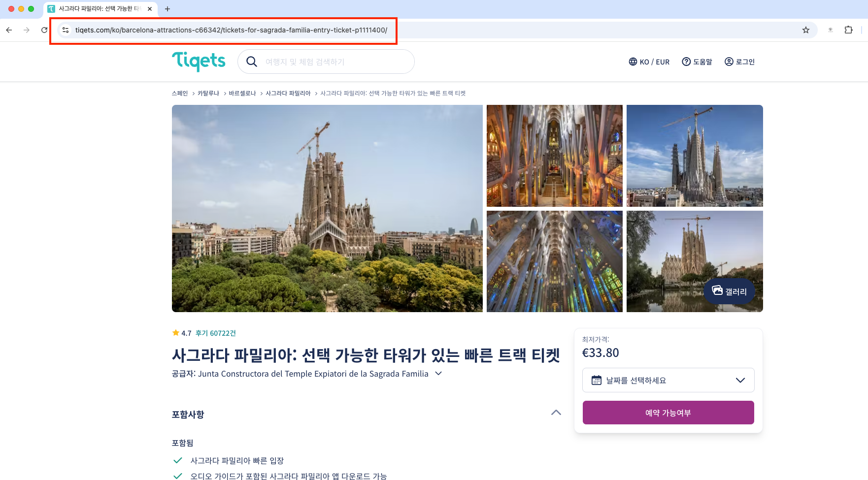Open the KO / EUR language and currency selector
Screen dimensions: 868x480
coord(649,62)
